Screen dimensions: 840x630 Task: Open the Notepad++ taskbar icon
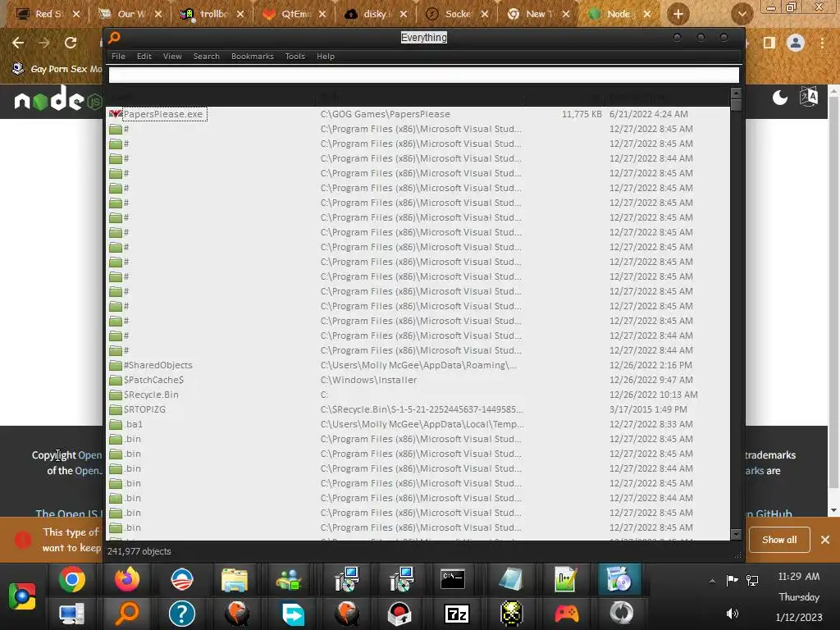pyautogui.click(x=566, y=580)
